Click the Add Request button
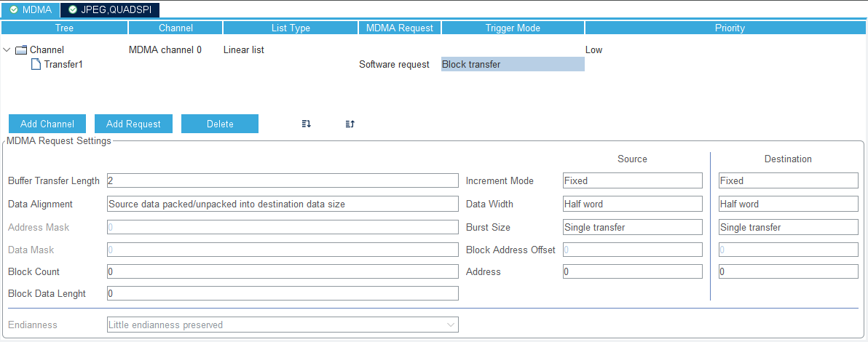The height and width of the screenshot is (342, 868). pos(133,124)
